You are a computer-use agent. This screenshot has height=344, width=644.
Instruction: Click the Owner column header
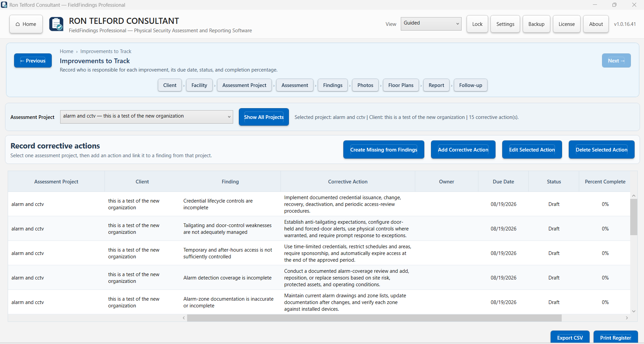pos(446,181)
